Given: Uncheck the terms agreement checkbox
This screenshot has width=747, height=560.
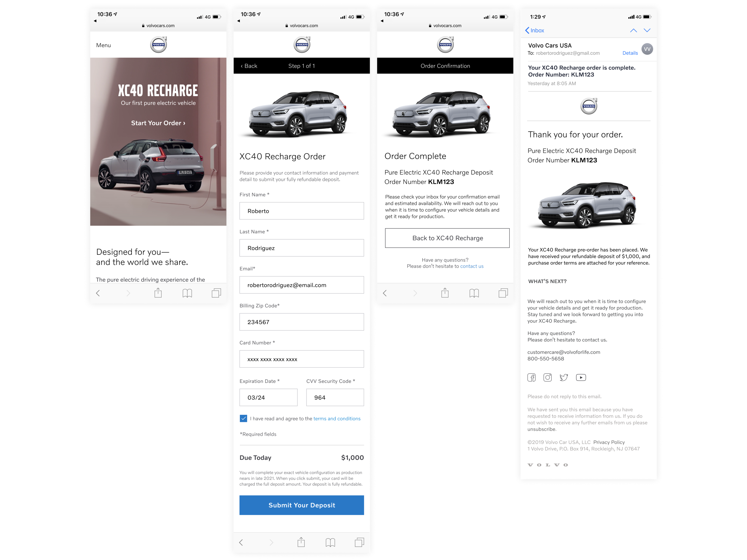Looking at the screenshot, I should (243, 419).
